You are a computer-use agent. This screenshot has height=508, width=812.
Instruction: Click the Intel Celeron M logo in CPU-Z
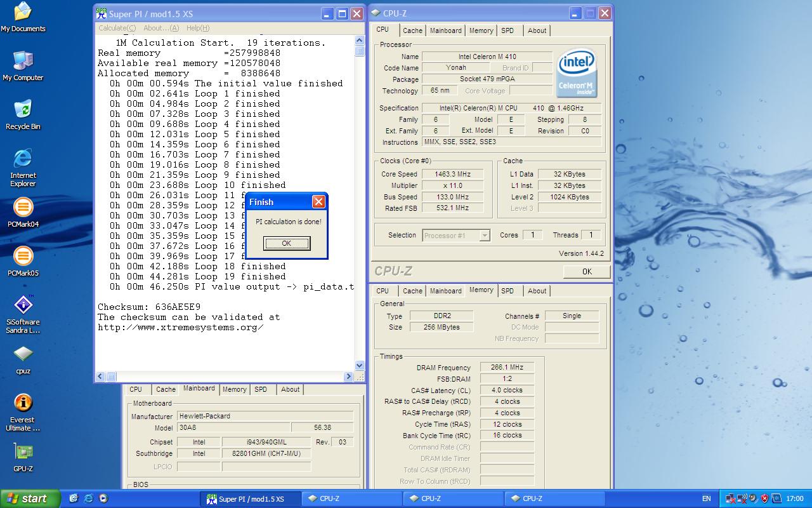click(x=577, y=73)
